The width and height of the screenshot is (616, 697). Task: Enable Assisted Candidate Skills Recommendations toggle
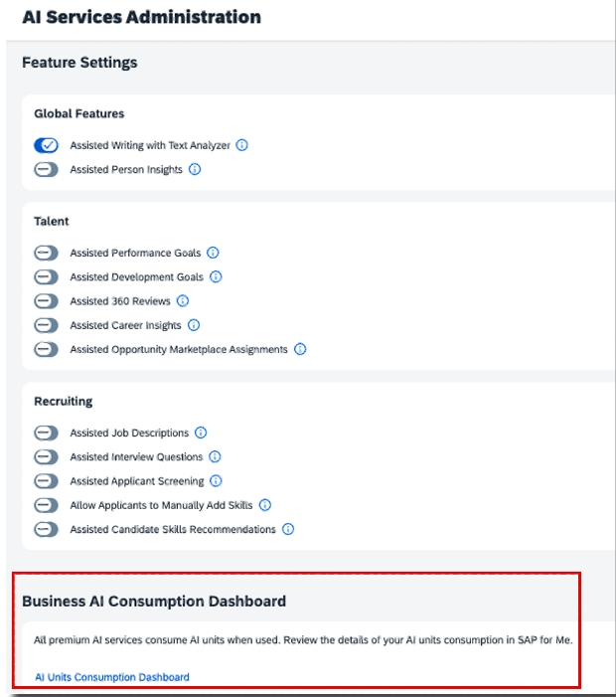tap(47, 529)
